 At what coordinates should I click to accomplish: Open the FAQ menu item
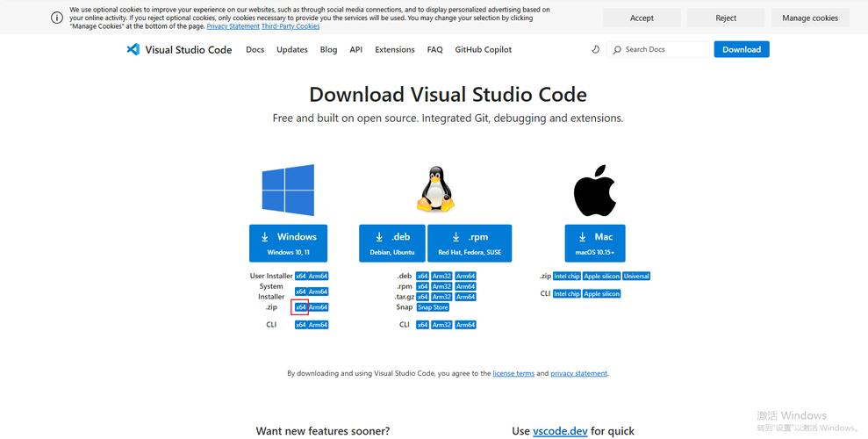435,49
